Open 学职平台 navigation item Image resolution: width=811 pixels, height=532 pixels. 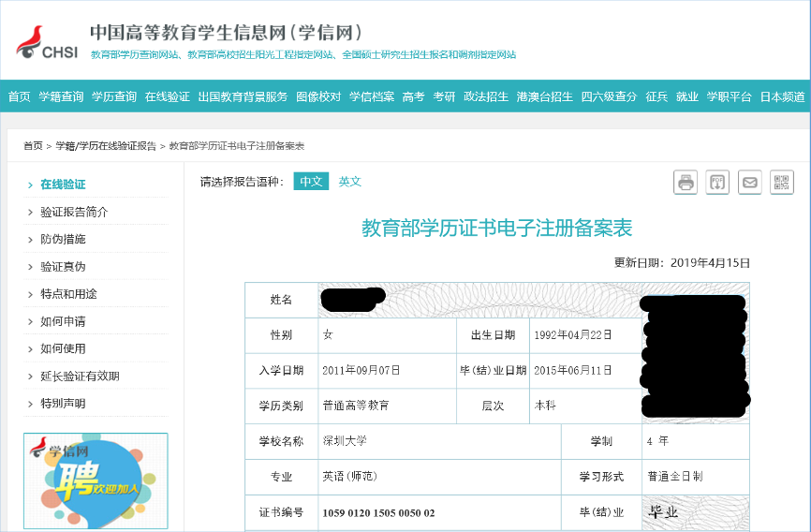[x=729, y=96]
